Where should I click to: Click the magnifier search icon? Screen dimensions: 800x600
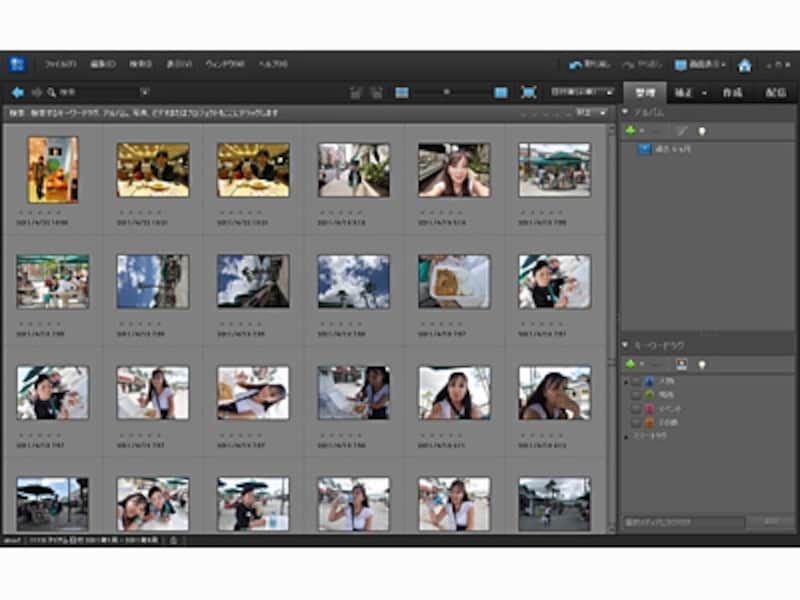[52, 92]
